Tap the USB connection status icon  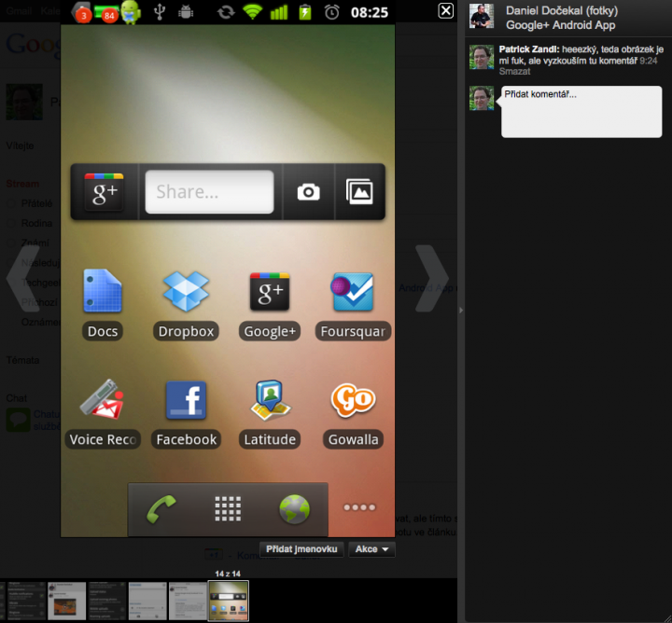160,12
